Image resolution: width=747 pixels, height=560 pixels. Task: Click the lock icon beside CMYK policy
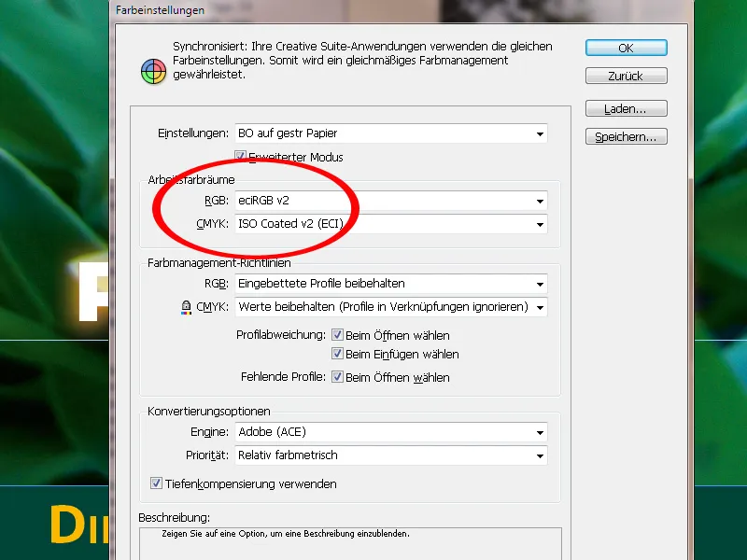point(186,307)
